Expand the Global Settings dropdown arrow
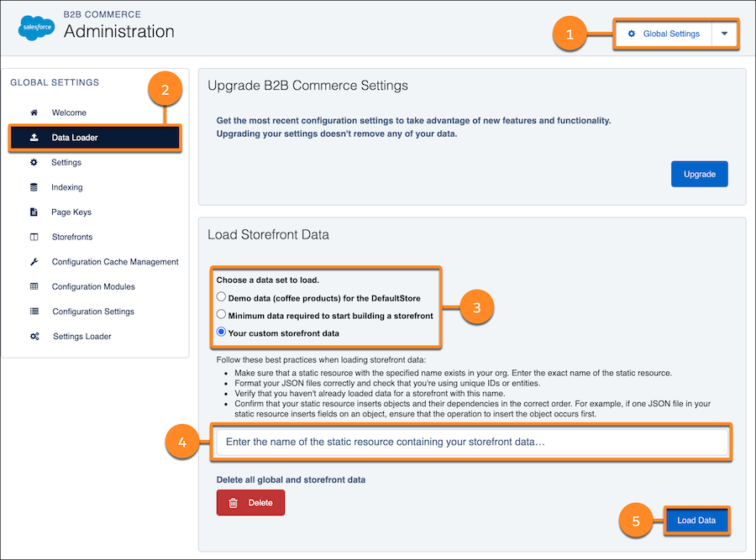 point(726,34)
